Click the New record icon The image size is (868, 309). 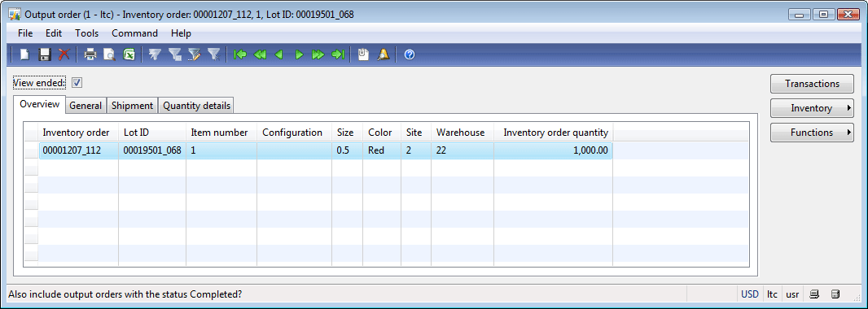coord(25,54)
